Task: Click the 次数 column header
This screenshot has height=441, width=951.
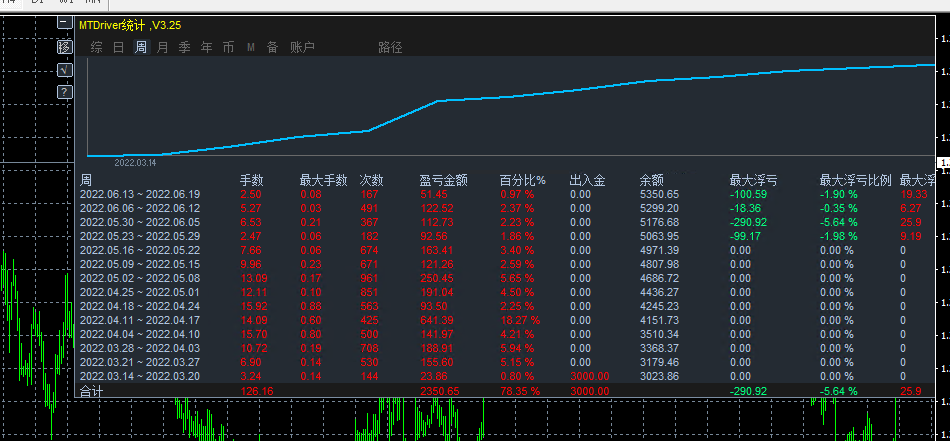Action: click(x=371, y=180)
